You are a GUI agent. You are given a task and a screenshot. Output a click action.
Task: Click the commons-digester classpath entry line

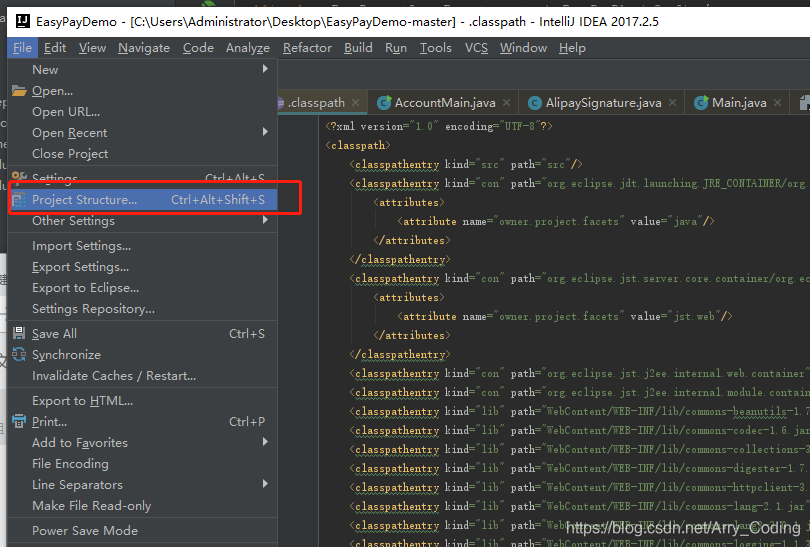580,468
